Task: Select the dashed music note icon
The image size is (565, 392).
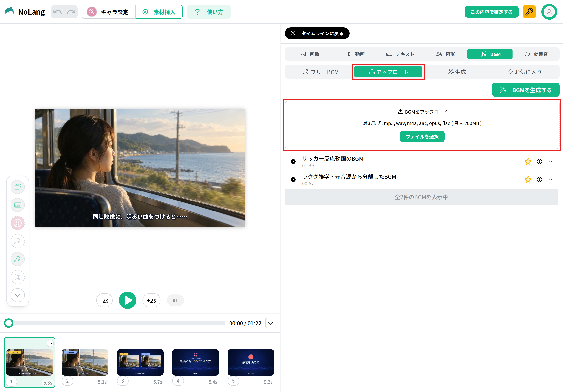Action: [18, 241]
